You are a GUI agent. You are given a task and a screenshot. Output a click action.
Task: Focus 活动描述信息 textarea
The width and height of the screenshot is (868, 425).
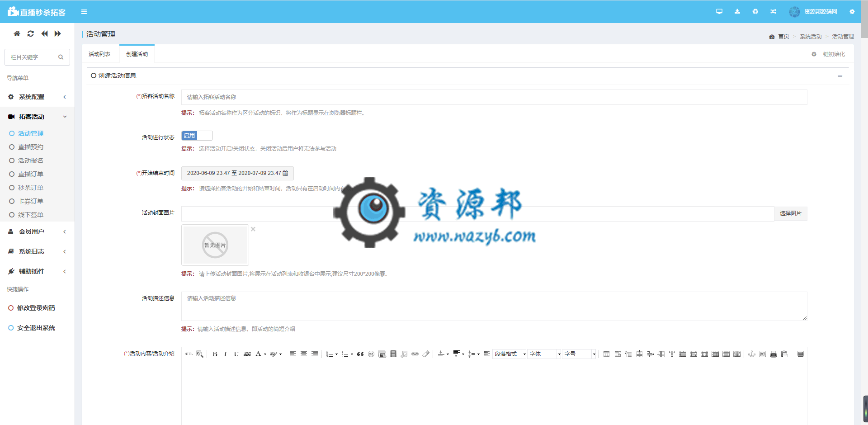click(494, 306)
